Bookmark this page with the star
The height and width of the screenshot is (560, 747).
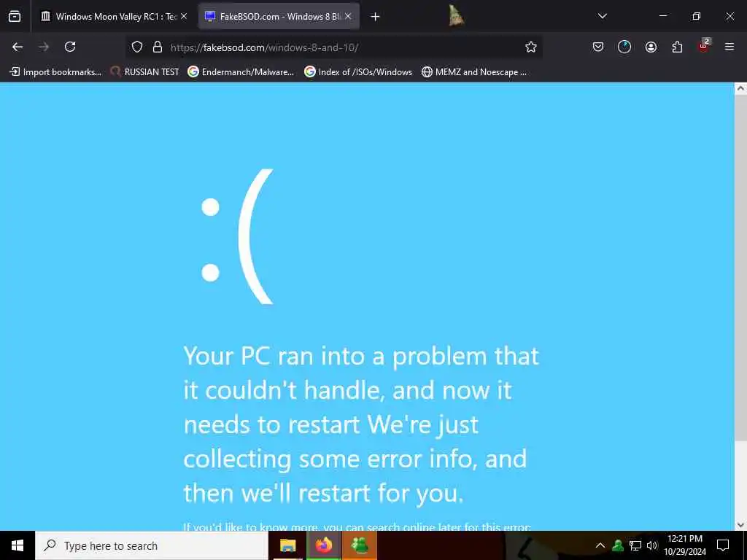click(531, 47)
